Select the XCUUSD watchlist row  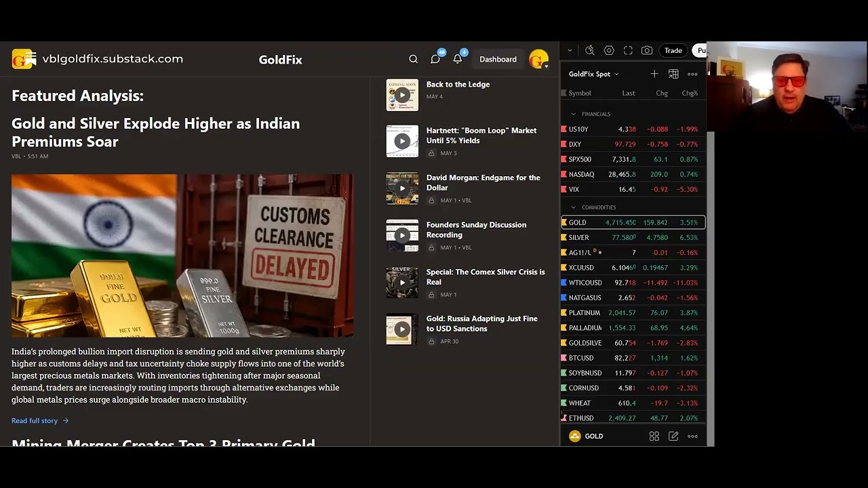click(633, 268)
